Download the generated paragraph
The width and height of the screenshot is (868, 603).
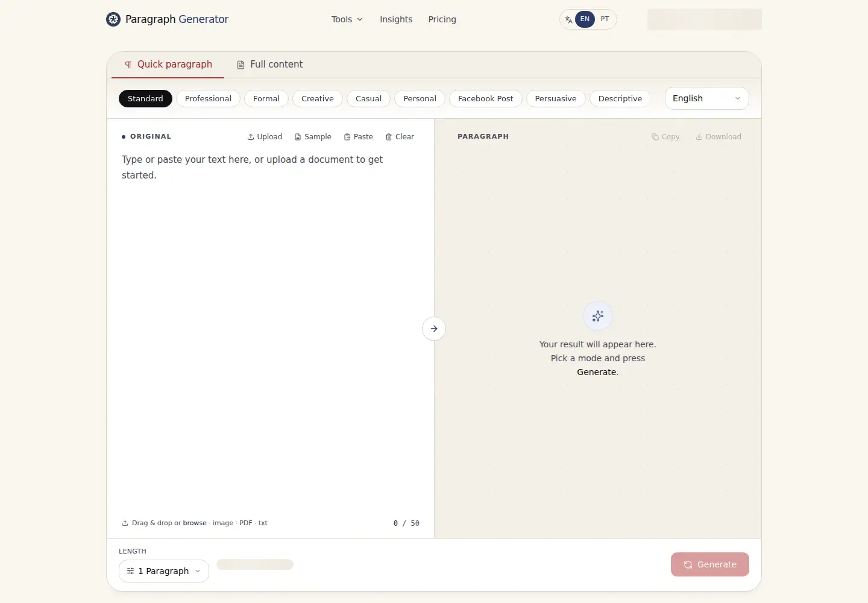pos(719,137)
